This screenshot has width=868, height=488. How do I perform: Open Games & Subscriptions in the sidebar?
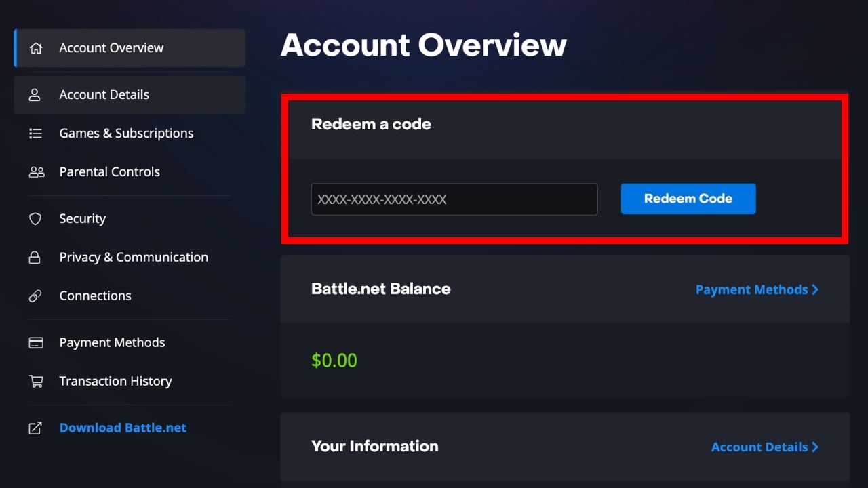(x=126, y=134)
